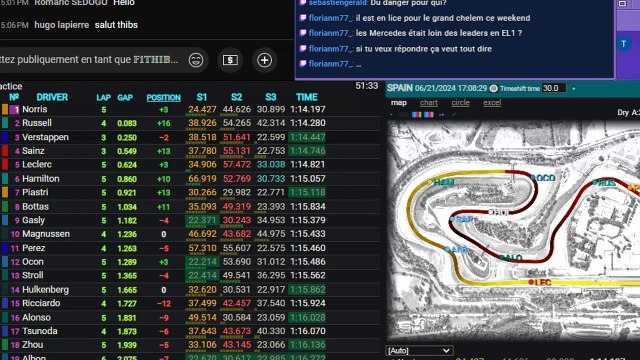Click the window icon in the top-right corner
Image resolution: width=640 pixels, height=360 pixels.
coord(622,4)
